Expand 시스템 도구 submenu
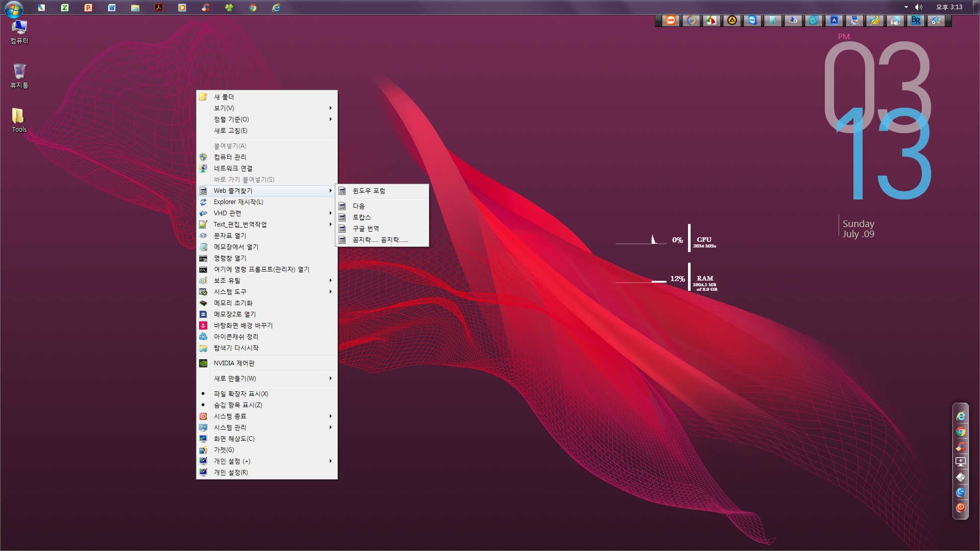 click(x=267, y=292)
